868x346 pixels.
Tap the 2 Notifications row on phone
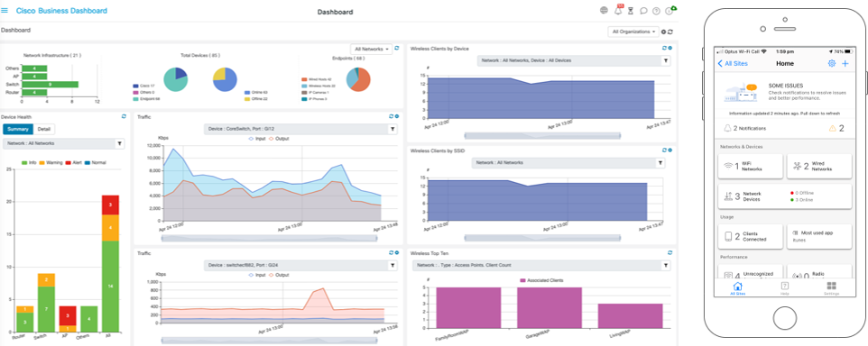tap(784, 128)
